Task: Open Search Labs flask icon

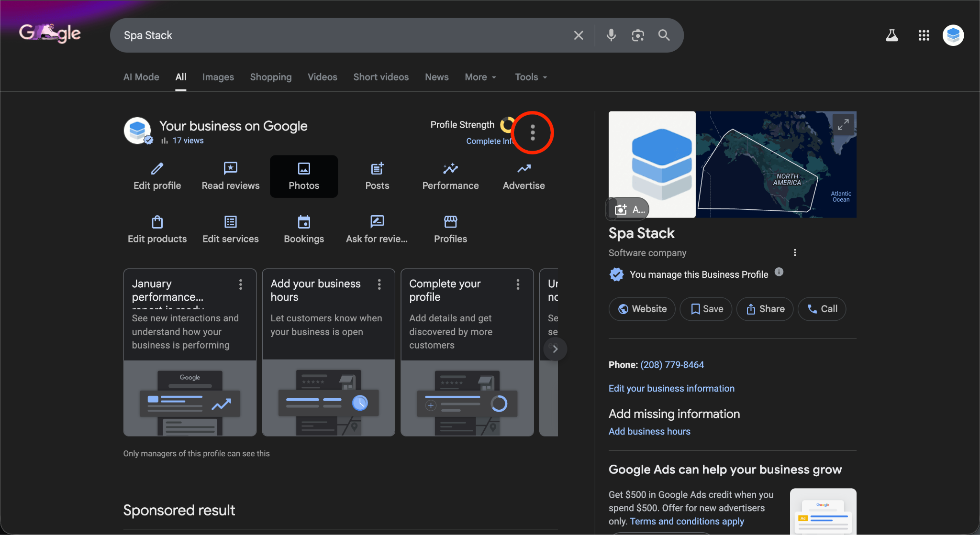Action: (891, 35)
